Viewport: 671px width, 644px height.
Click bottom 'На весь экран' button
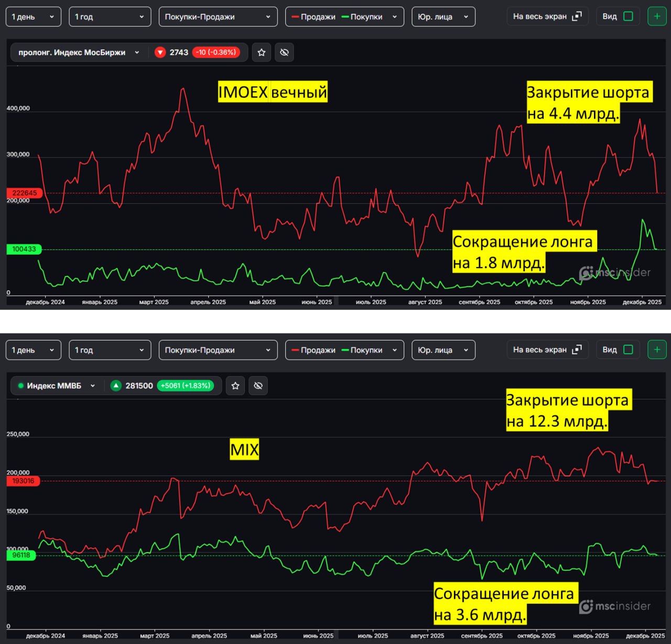tap(547, 350)
